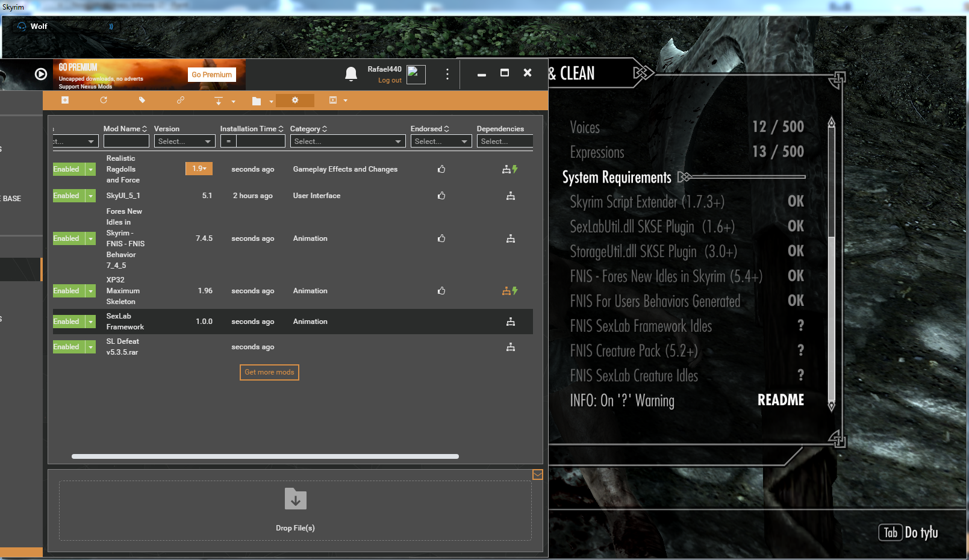The height and width of the screenshot is (560, 969).
Task: Toggle Enabled for SkyUI_5_1
Action: (x=68, y=196)
